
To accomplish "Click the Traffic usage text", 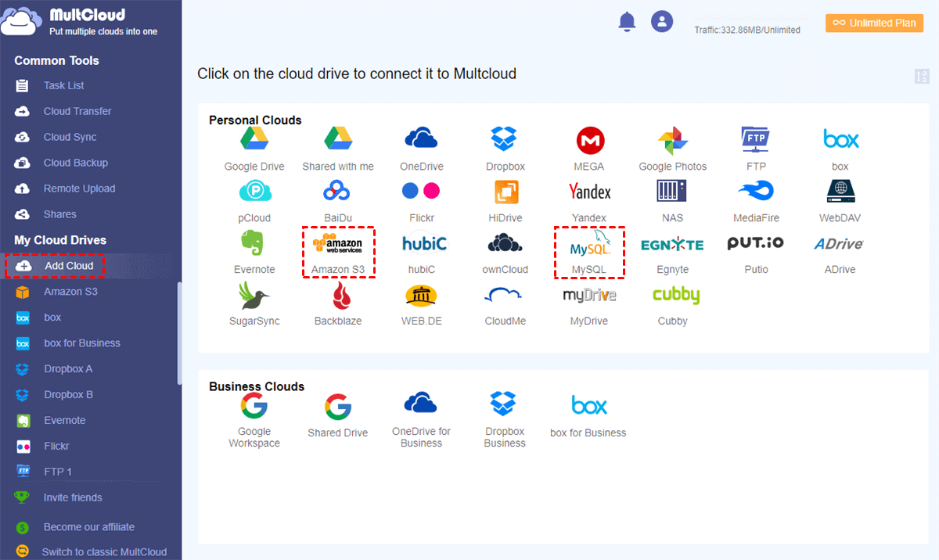I will 747,30.
